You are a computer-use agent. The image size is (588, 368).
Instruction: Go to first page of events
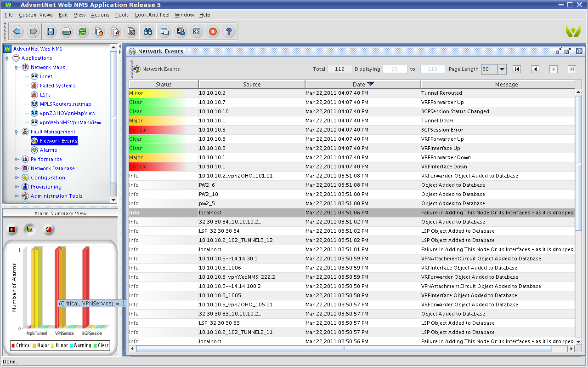[x=517, y=69]
